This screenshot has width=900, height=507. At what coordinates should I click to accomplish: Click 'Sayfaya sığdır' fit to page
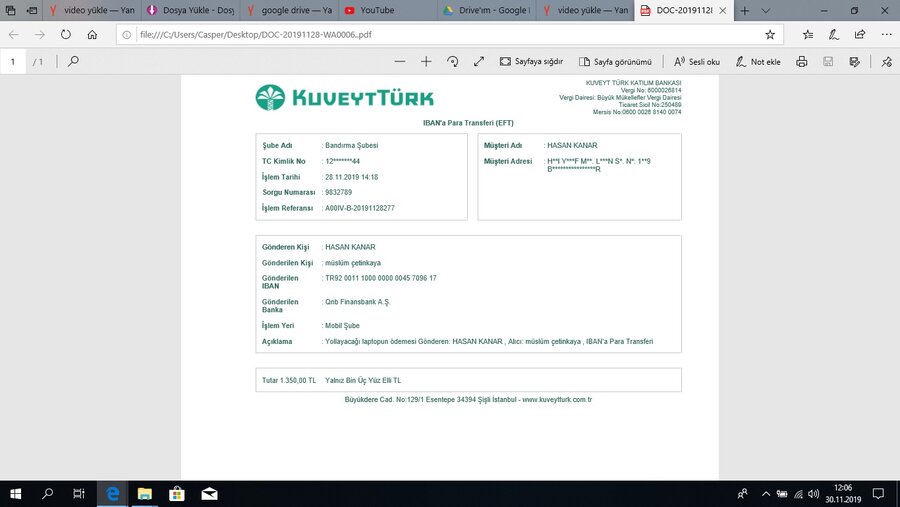(531, 61)
